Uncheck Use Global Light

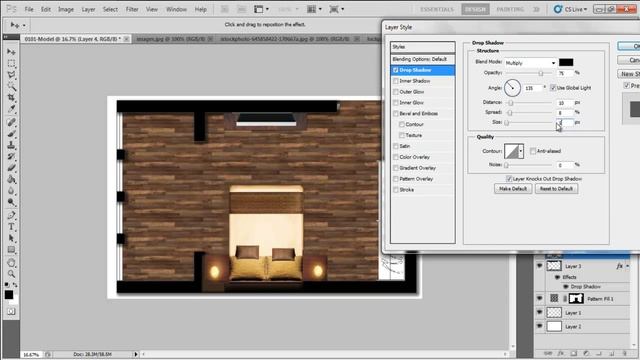tap(553, 88)
